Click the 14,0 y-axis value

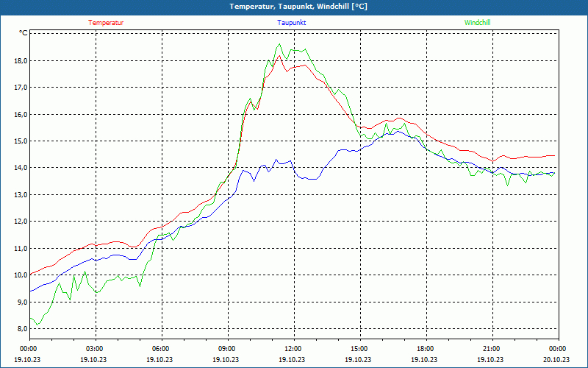point(21,168)
